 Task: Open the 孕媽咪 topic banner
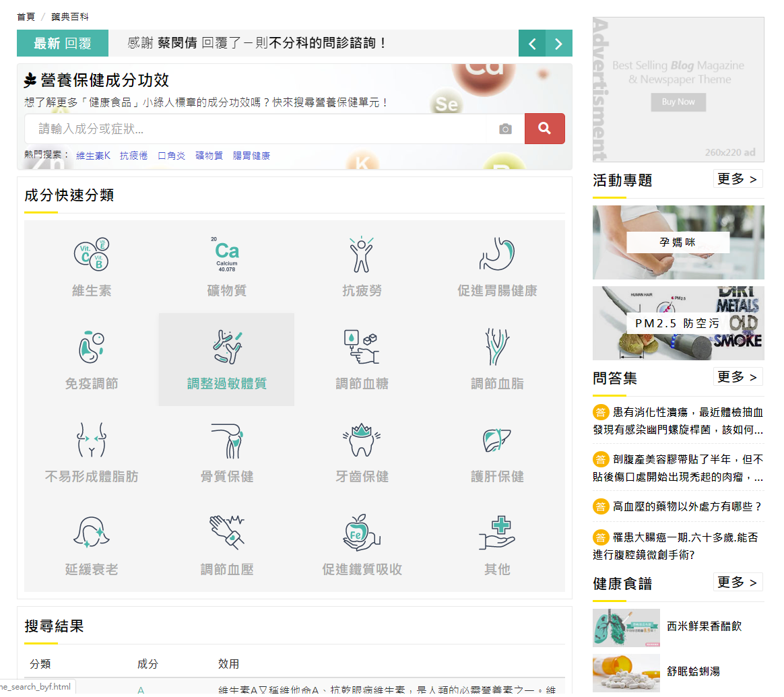678,242
